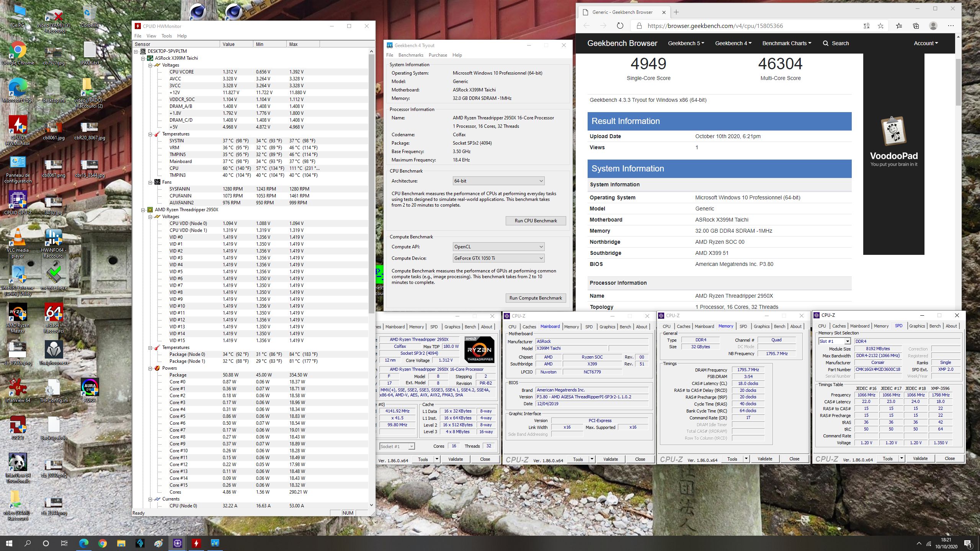Select the Corbeille recycle bin icon
This screenshot has height=551, width=980.
pyautogui.click(x=90, y=16)
